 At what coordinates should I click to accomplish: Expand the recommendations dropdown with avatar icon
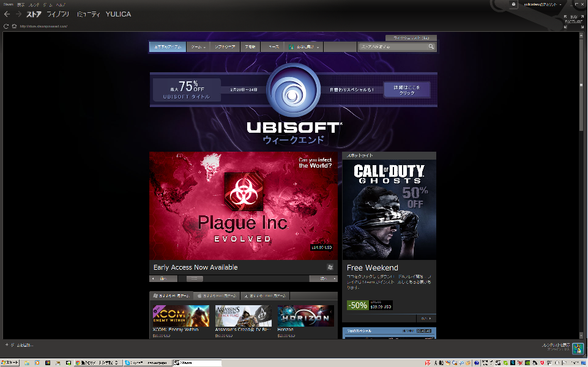click(304, 47)
